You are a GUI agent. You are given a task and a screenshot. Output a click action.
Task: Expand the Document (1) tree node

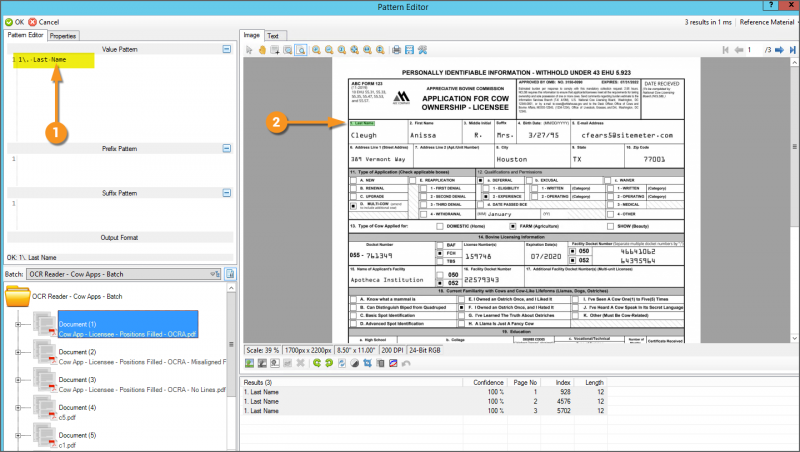18,324
